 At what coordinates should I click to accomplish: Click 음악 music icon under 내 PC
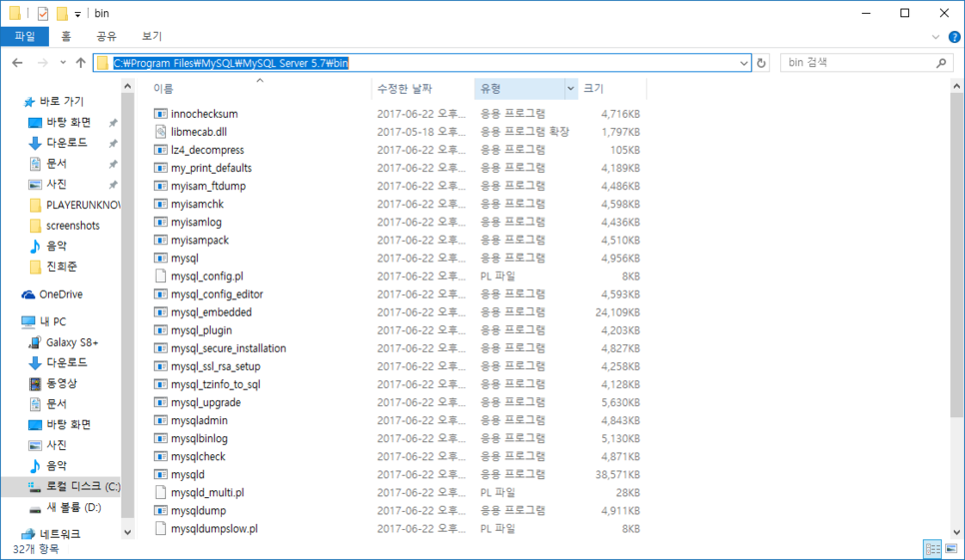35,466
